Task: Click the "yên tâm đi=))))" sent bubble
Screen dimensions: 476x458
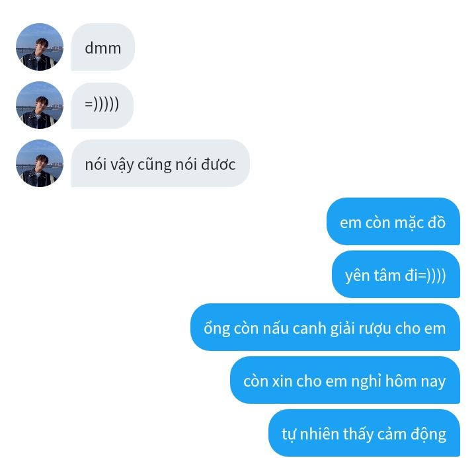Action: pyautogui.click(x=396, y=274)
